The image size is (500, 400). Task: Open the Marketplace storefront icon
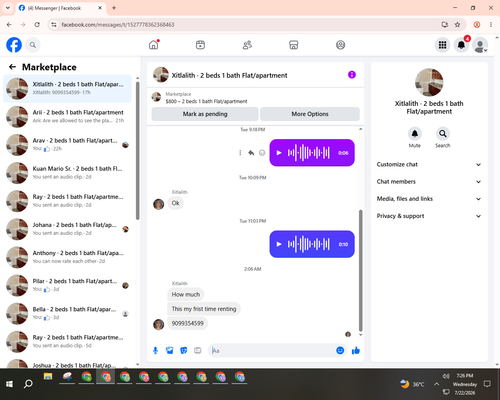click(x=294, y=45)
